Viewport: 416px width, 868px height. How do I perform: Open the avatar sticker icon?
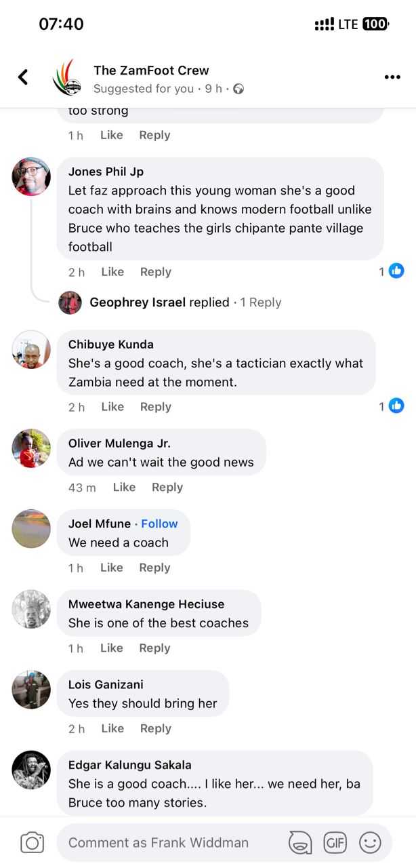point(300,843)
